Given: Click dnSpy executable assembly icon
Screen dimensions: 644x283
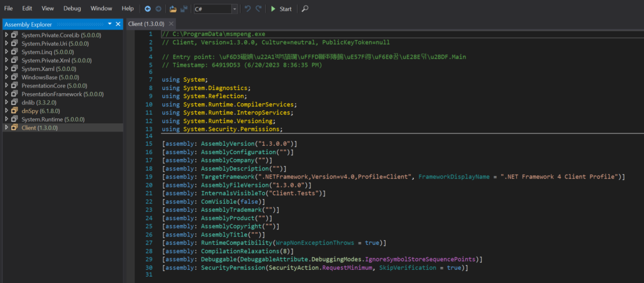Looking at the screenshot, I should 15,111.
